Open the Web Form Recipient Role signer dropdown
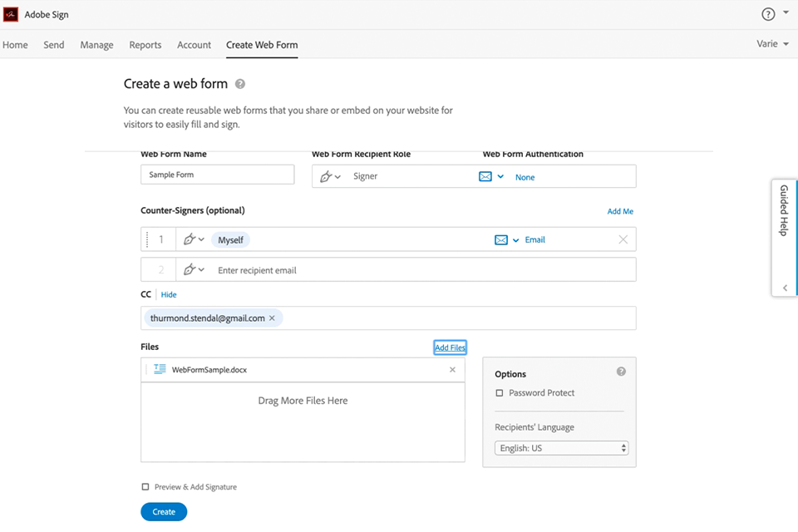Viewport: 798px width, 532px height. 331,176
